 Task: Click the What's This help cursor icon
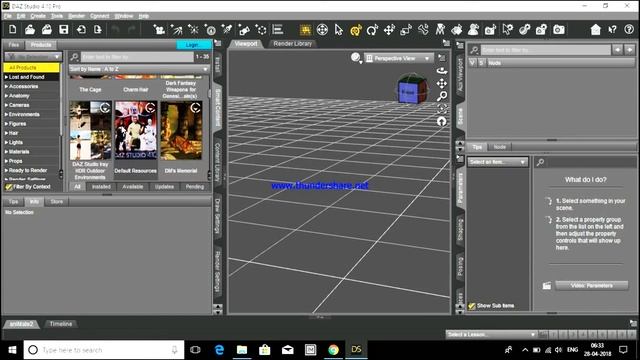612,30
